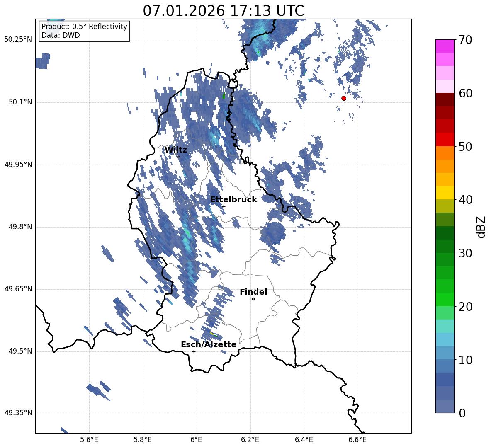This screenshot has height=448, width=491.
Task: Click the 50 tick on the colorbar
Action: [x=465, y=147]
